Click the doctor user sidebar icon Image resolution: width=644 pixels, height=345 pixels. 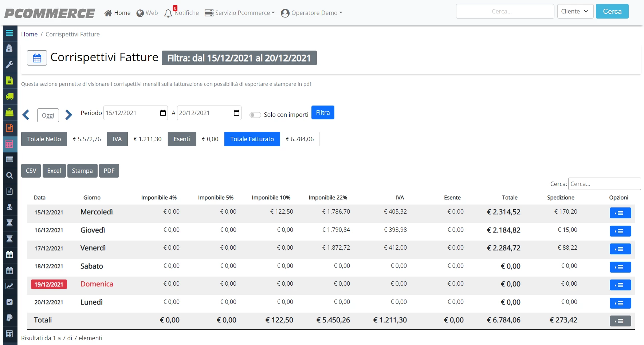point(9,207)
